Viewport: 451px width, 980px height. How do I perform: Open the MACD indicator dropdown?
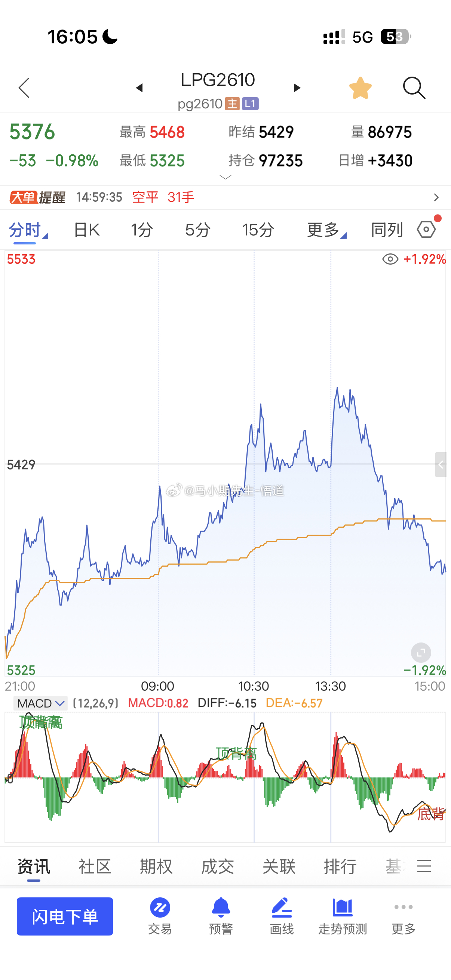pyautogui.click(x=40, y=703)
